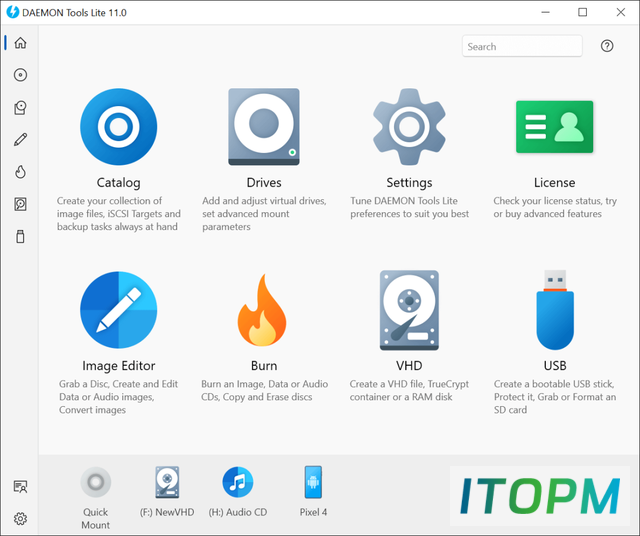Select the USB stick sidebar icon

[x=20, y=236]
